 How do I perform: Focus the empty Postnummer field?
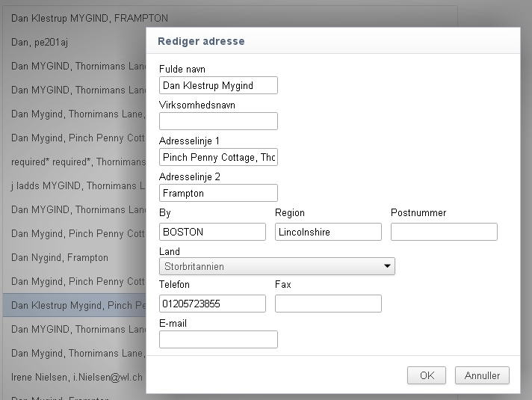pos(444,232)
